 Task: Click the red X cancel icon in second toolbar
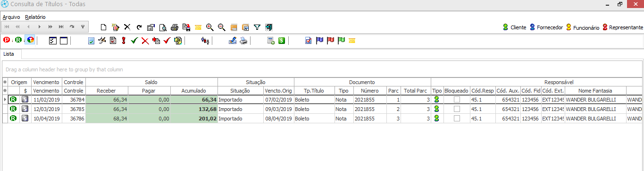[x=145, y=41]
